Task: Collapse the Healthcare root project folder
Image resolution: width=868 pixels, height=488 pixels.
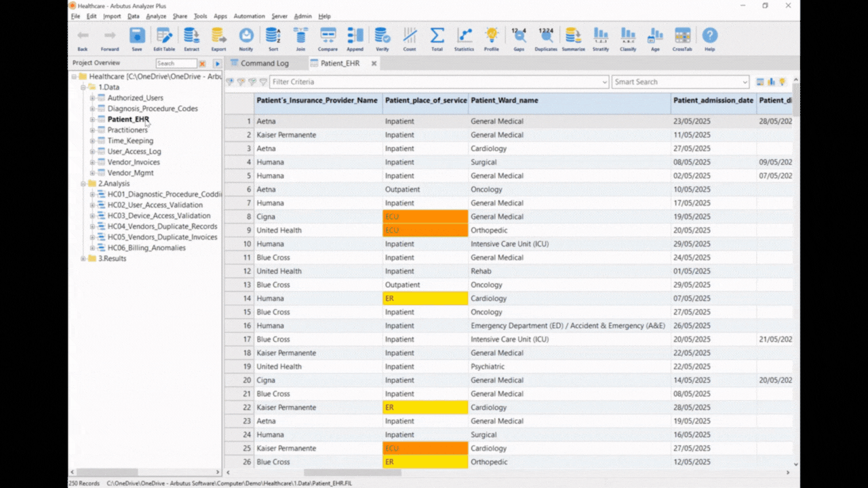Action: [x=73, y=77]
